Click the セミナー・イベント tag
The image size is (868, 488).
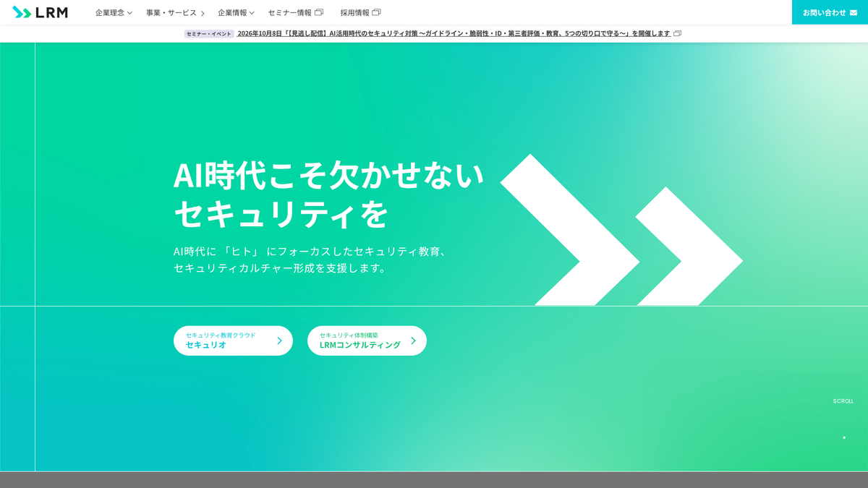pos(209,33)
